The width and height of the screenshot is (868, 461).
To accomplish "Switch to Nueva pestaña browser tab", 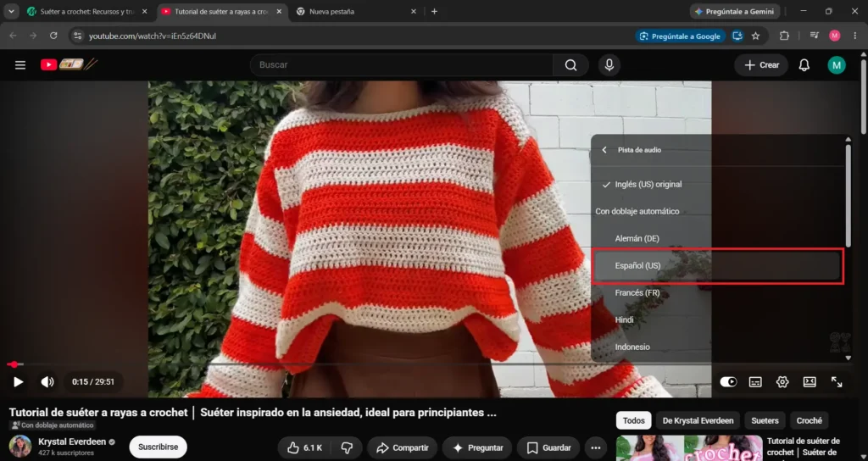I will pos(355,12).
